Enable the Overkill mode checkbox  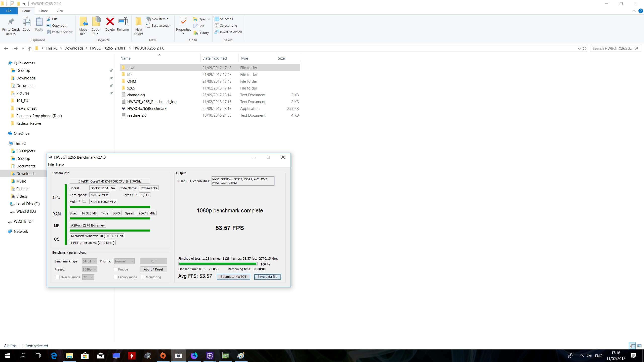click(58, 277)
